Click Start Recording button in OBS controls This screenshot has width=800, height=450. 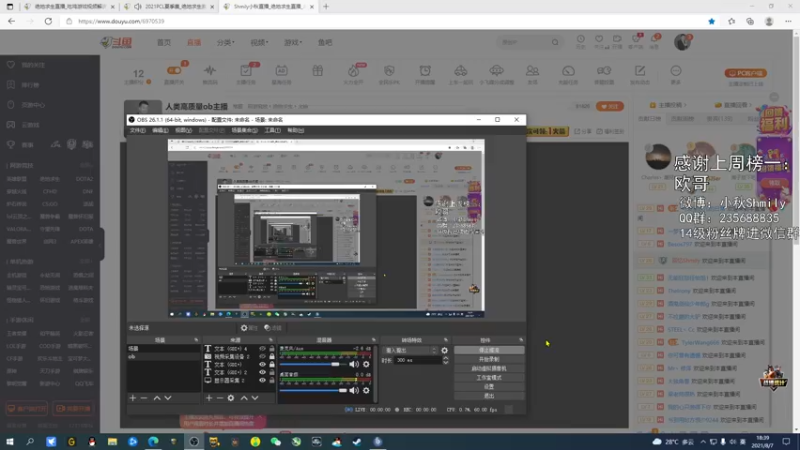pyautogui.click(x=489, y=359)
